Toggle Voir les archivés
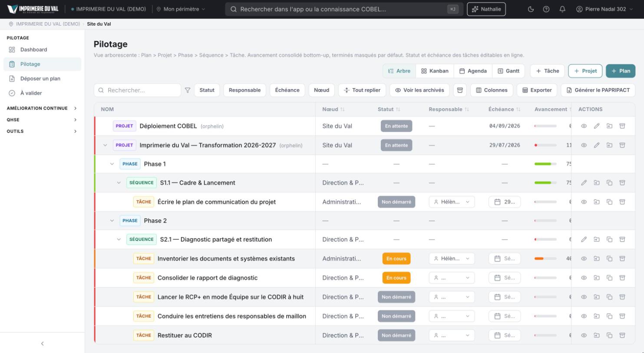 [419, 90]
